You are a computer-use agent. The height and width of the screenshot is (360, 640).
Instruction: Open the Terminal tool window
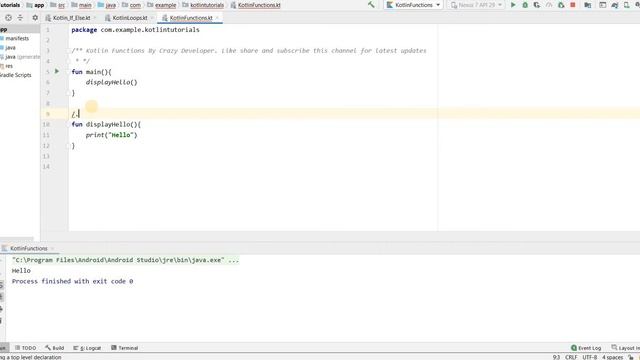tap(124, 348)
